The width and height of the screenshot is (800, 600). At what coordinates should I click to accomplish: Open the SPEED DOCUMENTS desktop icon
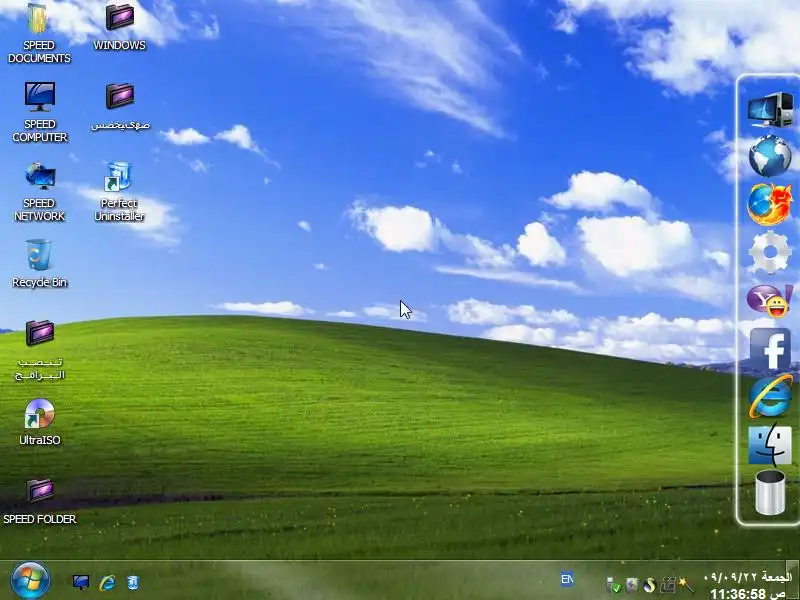coord(39,33)
